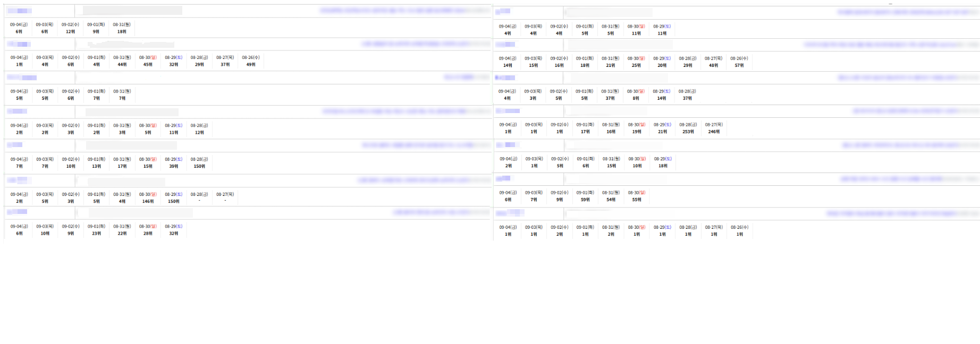Select the 12위 cell dated 08-28(금)
Viewport: 980px width, 344px height.
click(199, 133)
